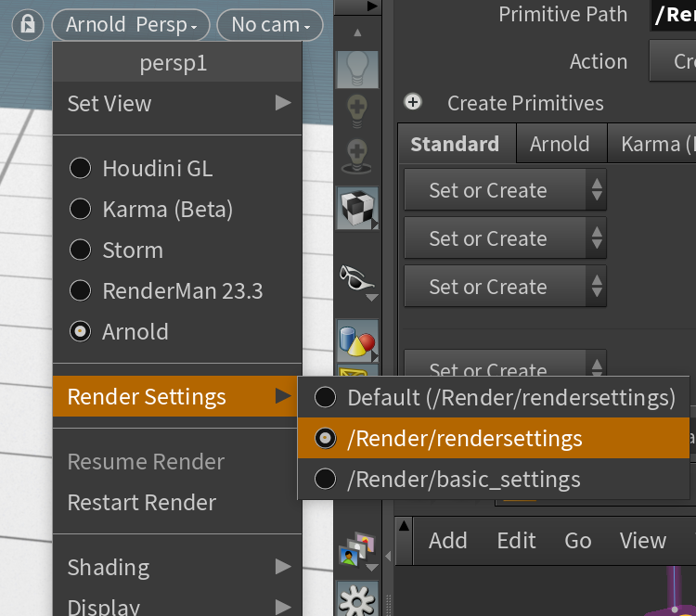Open the No cam camera dropdown
This screenshot has width=696, height=616.
pyautogui.click(x=270, y=25)
